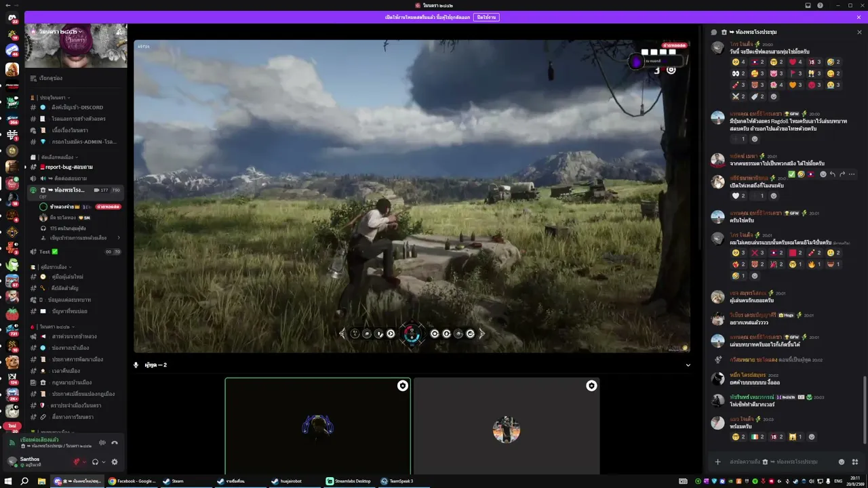Switch to Facebook - Google Chrome taskbar window

[x=132, y=481]
